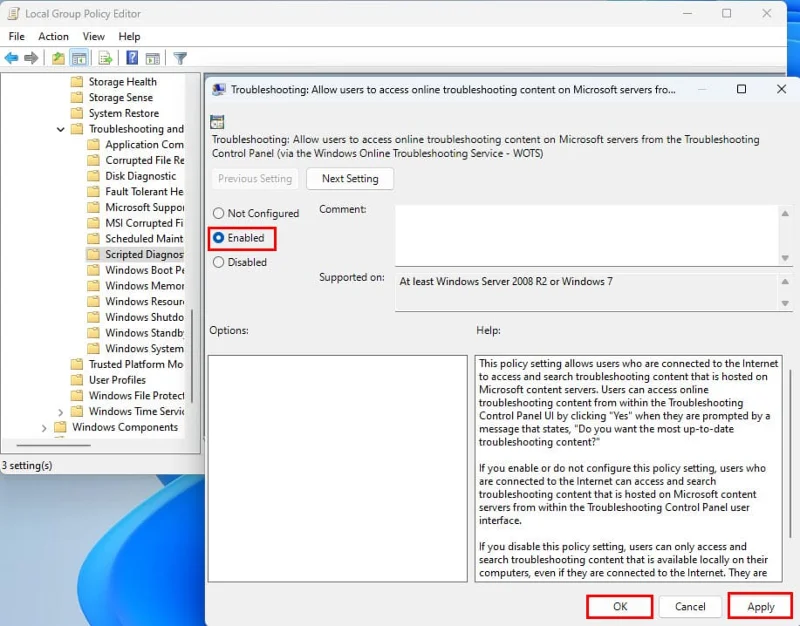This screenshot has height=626, width=800.
Task: Click the Forward navigation arrow
Action: 30,58
